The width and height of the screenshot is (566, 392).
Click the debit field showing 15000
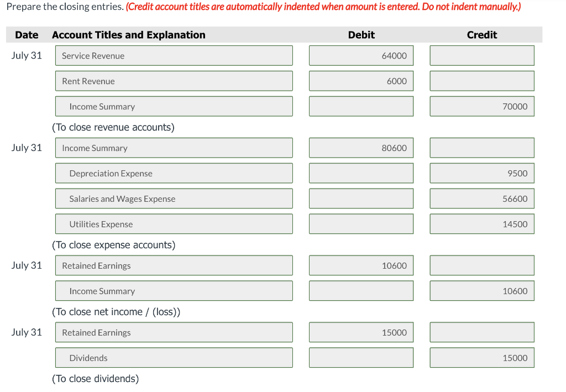click(361, 332)
